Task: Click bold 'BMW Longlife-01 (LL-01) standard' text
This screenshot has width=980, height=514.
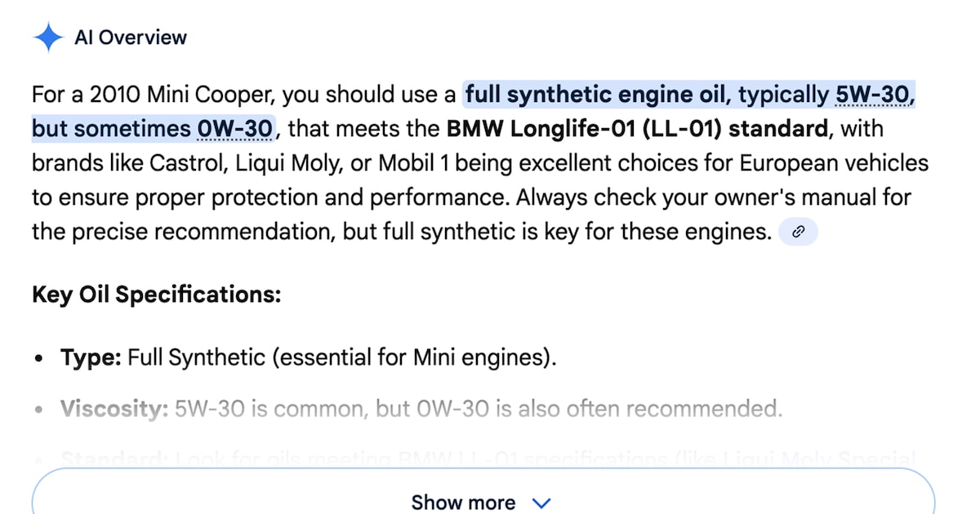Action: pos(636,129)
